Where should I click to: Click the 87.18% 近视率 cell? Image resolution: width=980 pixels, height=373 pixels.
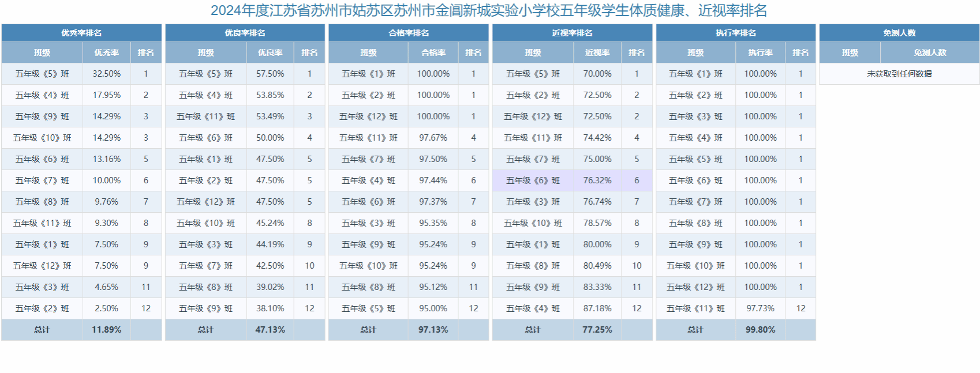click(597, 308)
